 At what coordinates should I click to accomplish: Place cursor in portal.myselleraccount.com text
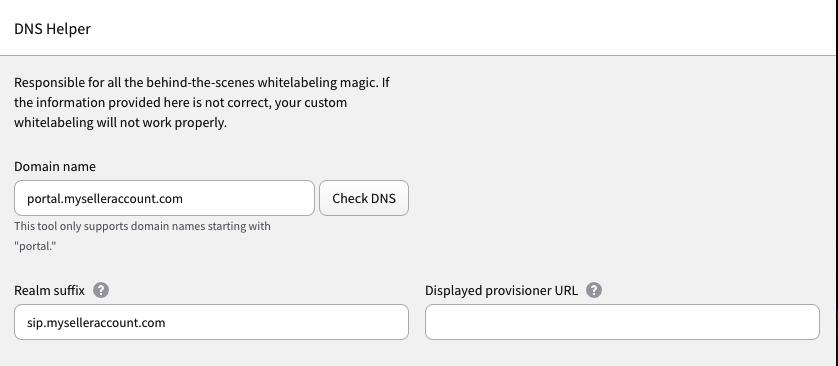click(x=105, y=199)
